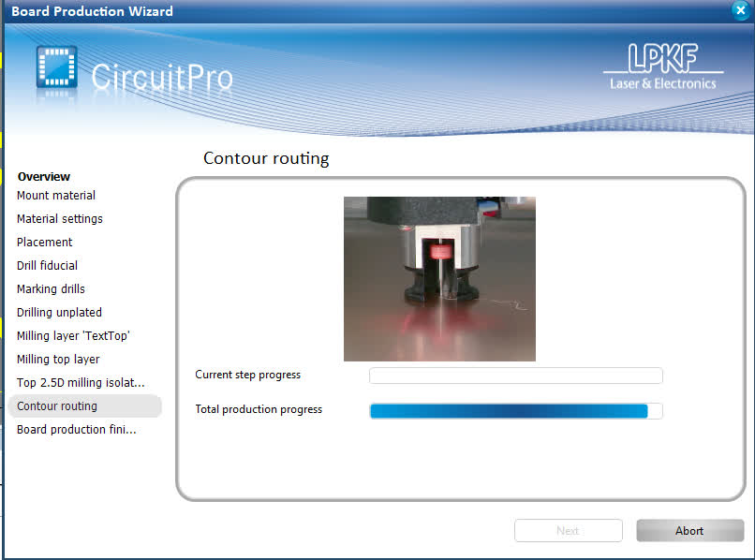Close the Board Production Wizard dialog
Screen dimensions: 755x560
click(x=740, y=10)
